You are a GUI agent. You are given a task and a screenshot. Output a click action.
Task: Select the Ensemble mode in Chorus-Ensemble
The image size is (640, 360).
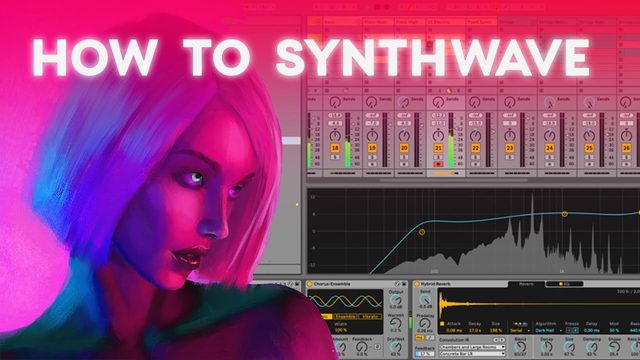pos(345,317)
